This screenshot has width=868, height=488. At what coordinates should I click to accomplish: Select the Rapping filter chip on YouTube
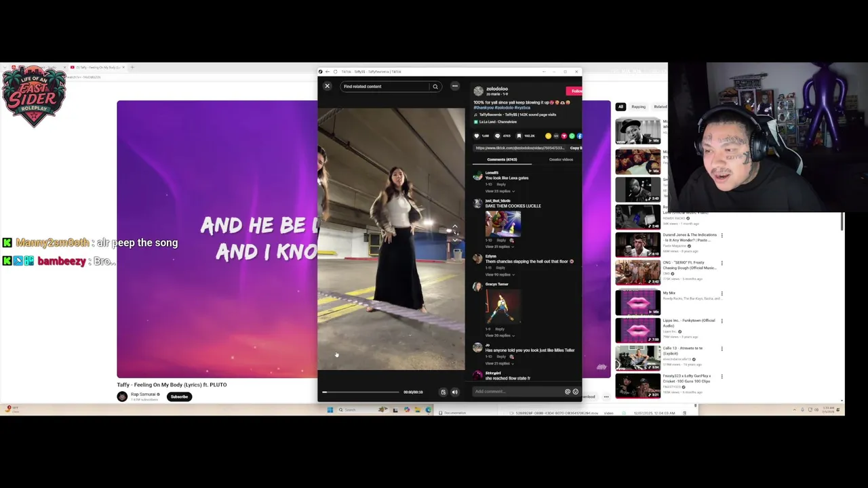639,106
